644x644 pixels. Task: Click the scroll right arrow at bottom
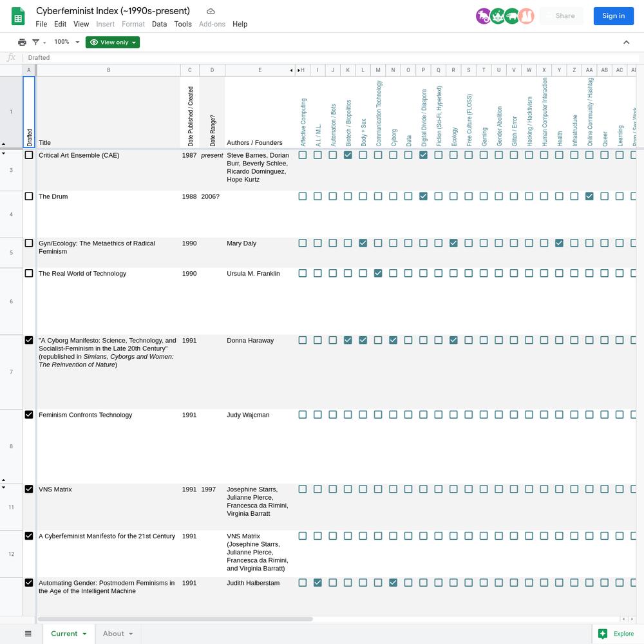tap(632, 619)
